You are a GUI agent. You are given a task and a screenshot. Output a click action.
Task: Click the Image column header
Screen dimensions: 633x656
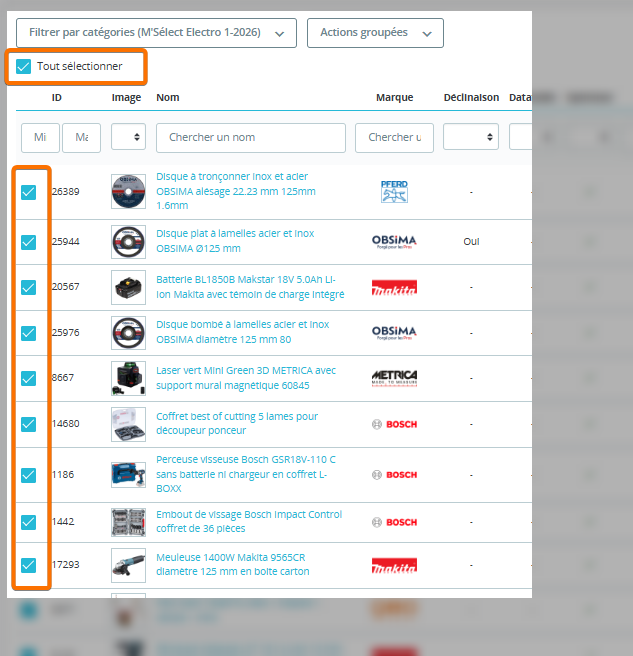tap(126, 97)
